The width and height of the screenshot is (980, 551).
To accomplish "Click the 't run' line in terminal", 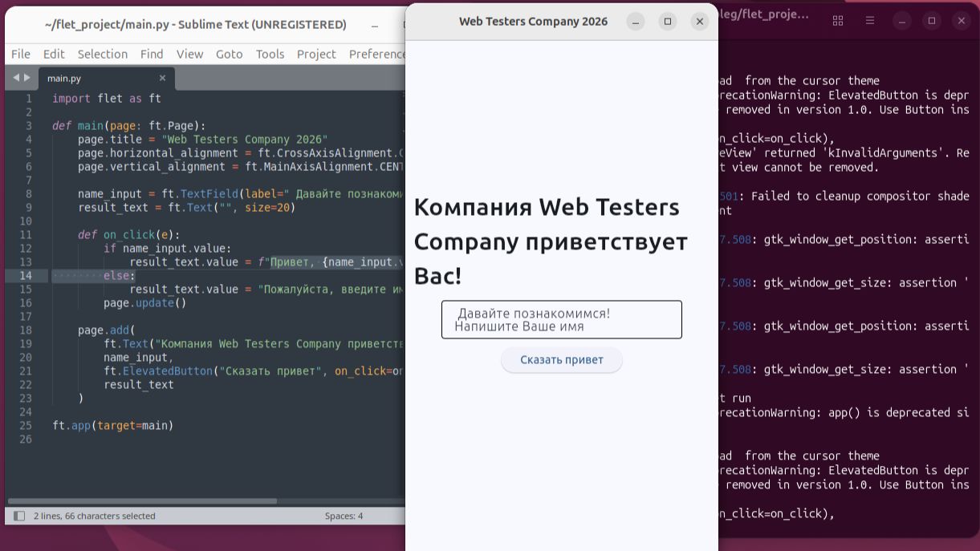I will tap(735, 398).
